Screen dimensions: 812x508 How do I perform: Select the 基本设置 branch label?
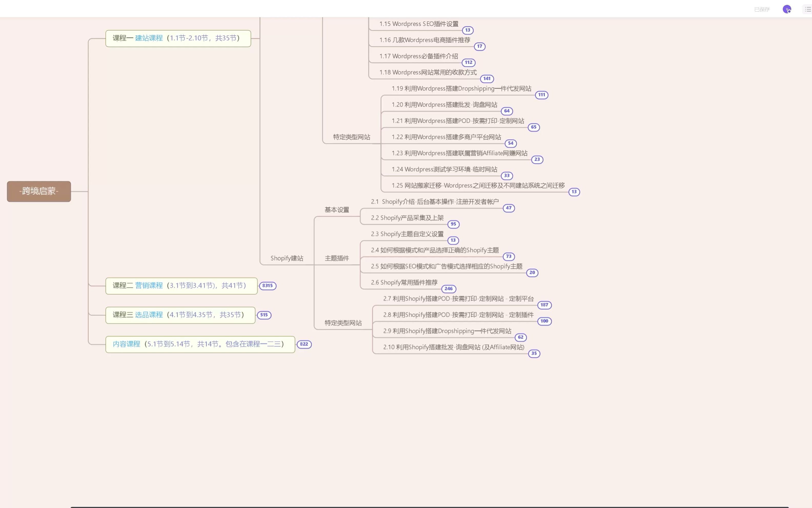point(337,210)
